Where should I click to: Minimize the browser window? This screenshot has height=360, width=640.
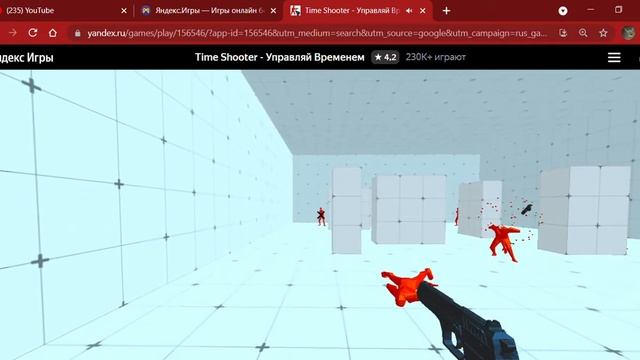pos(590,10)
